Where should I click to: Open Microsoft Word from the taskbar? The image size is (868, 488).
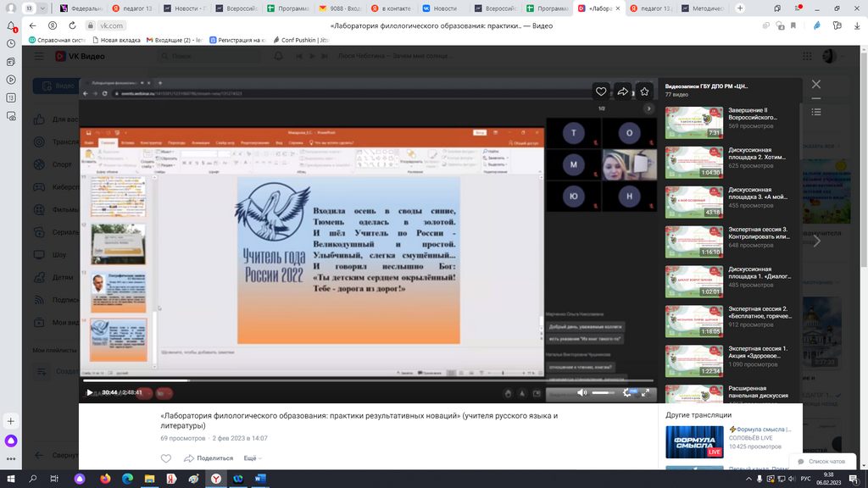(260, 479)
